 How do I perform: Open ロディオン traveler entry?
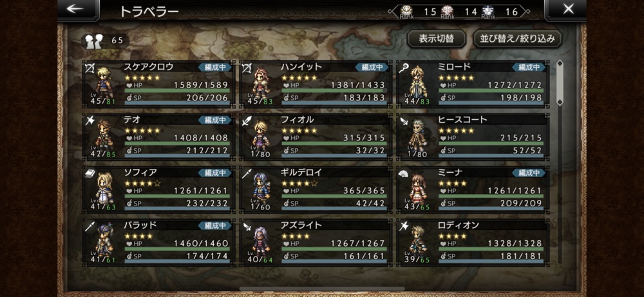(x=472, y=242)
